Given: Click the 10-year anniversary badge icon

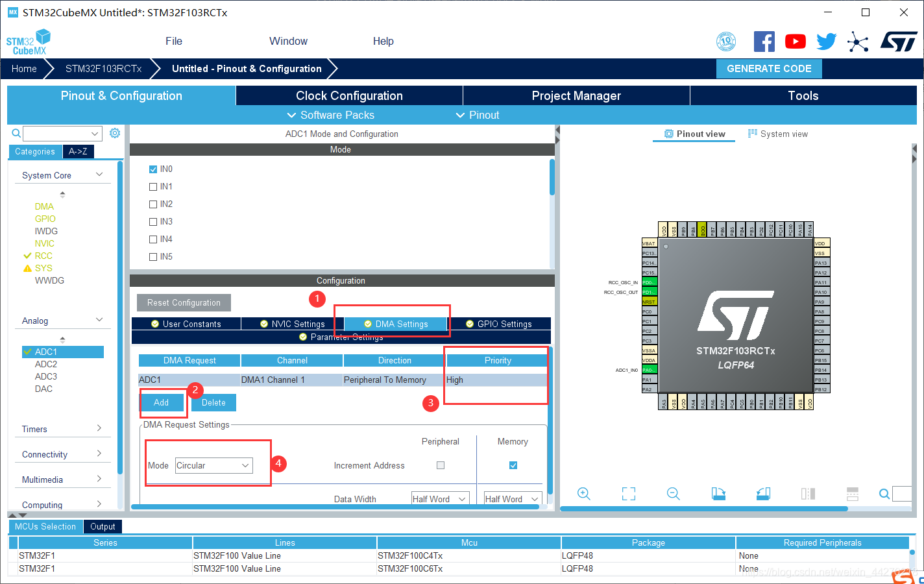Looking at the screenshot, I should (726, 42).
